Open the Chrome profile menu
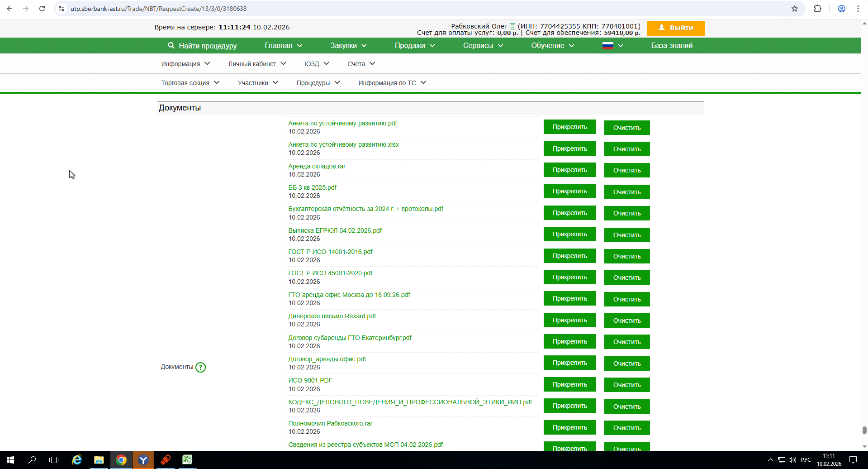Screen dimensions: 868x469 point(842,9)
